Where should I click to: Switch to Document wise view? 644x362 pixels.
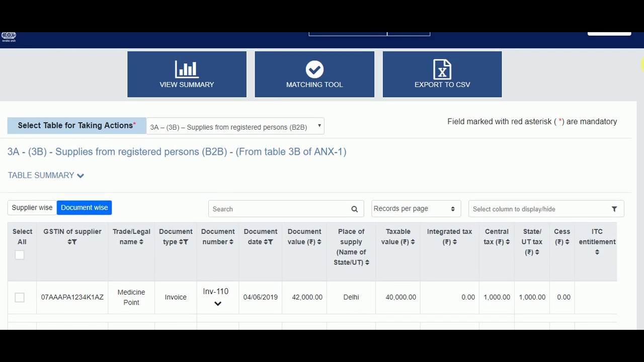tap(84, 208)
